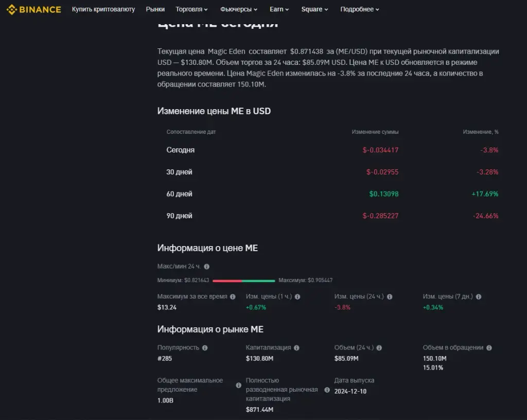This screenshot has width=527, height=420.
Task: Open the Square dropdown menu
Action: click(x=314, y=9)
